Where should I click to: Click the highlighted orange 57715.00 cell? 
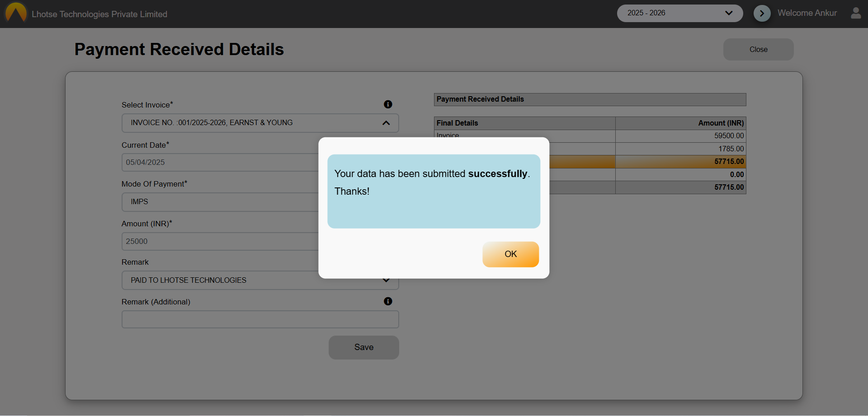(681, 162)
